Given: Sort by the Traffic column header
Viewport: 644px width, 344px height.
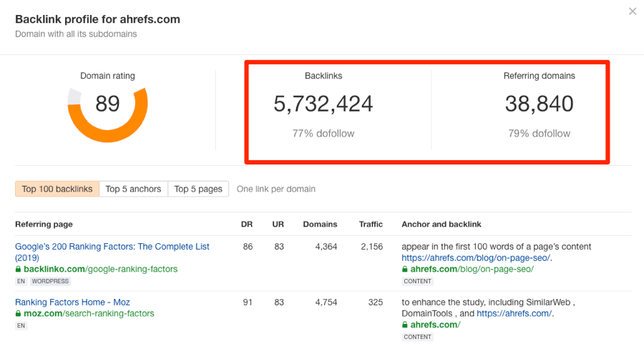Looking at the screenshot, I should [371, 225].
